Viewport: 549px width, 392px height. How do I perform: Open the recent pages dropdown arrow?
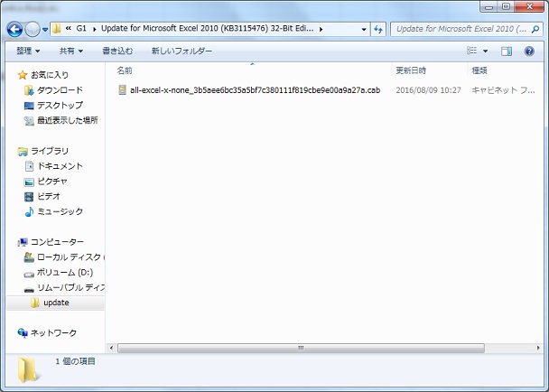pyautogui.click(x=45, y=30)
